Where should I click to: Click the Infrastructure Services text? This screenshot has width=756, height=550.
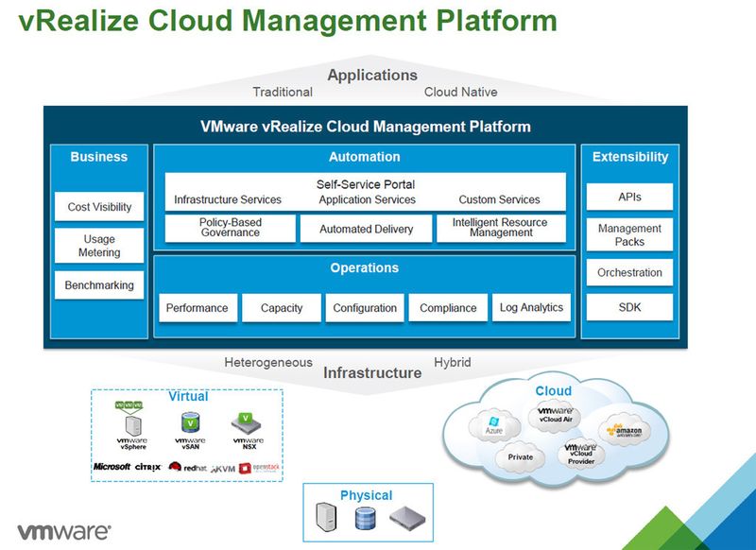coord(228,199)
